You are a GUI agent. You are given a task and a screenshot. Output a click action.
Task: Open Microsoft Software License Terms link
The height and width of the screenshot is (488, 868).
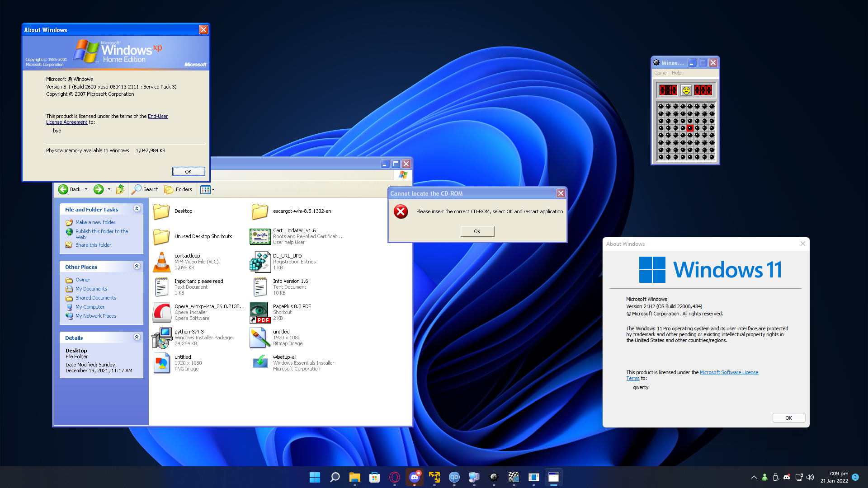point(693,375)
